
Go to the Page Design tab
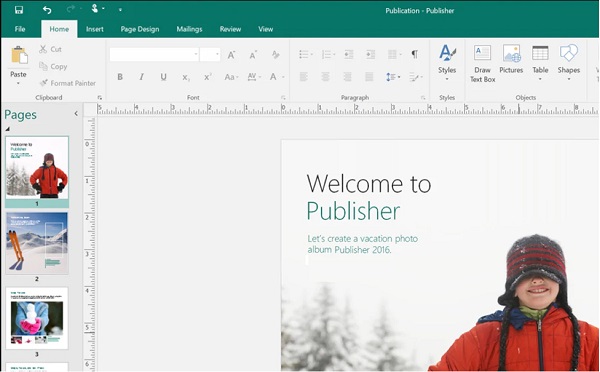coord(140,29)
